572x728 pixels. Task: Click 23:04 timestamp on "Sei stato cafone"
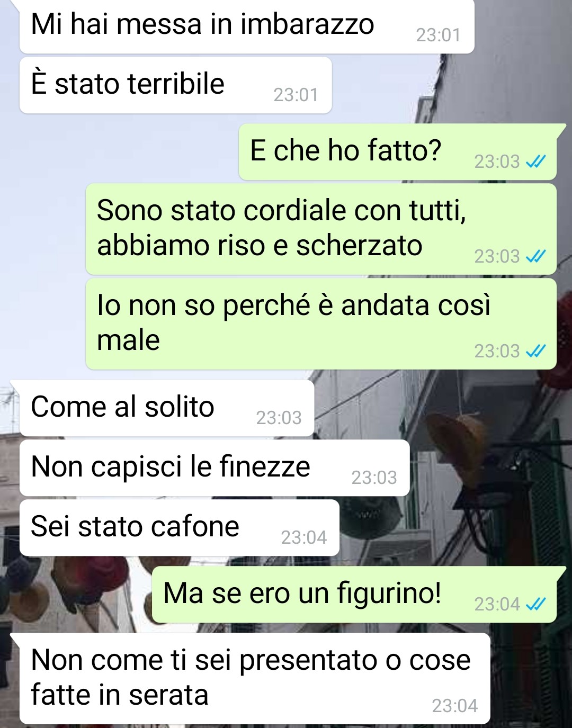(x=303, y=537)
